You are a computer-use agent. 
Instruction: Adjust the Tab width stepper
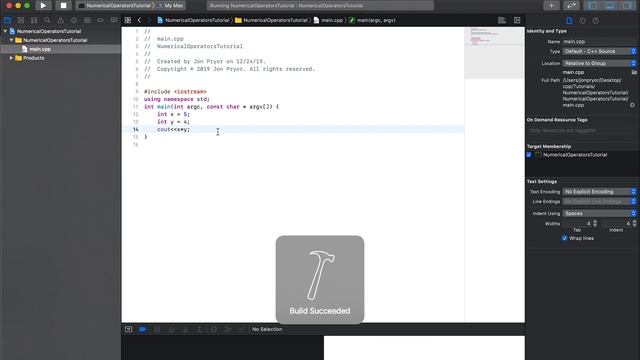coord(595,223)
